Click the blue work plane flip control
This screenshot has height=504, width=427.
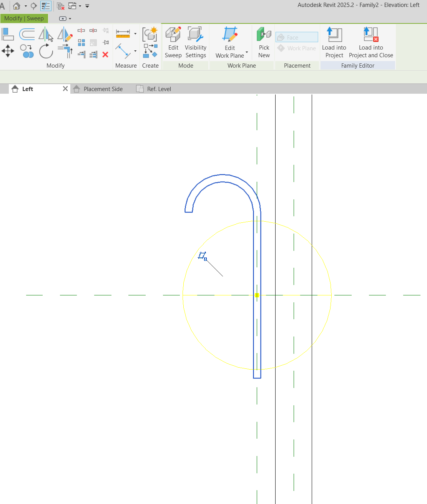pyautogui.click(x=203, y=256)
